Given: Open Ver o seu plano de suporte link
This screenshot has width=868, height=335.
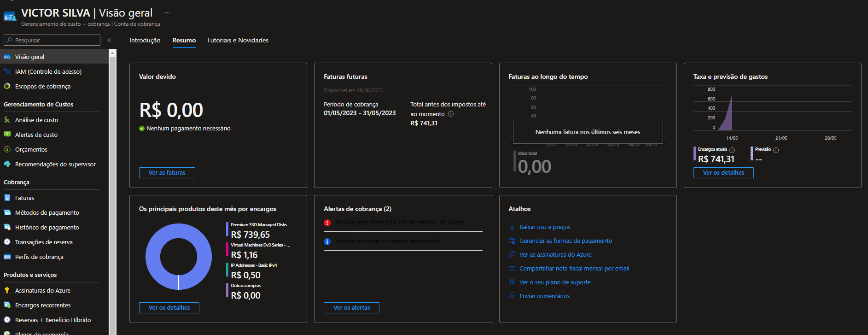Looking at the screenshot, I should (555, 282).
